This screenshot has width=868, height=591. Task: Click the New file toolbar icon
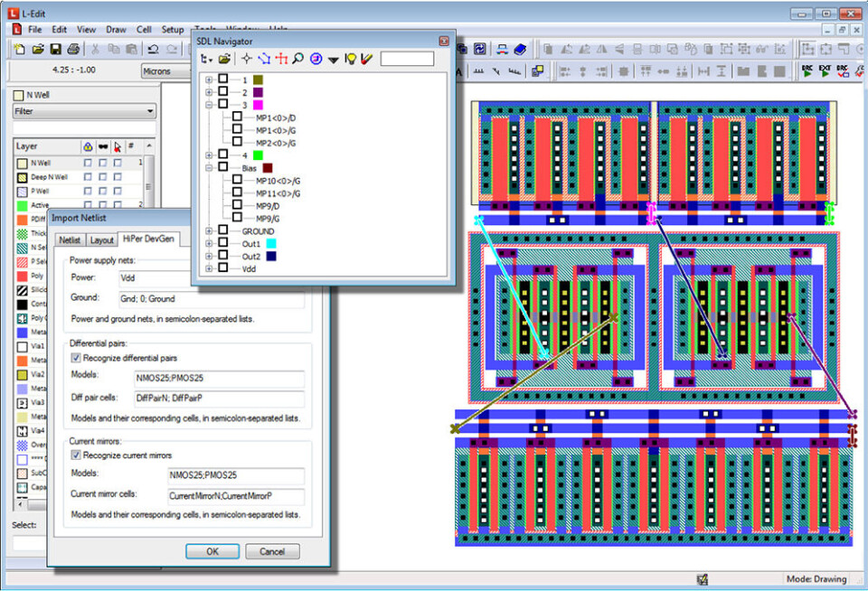click(19, 49)
